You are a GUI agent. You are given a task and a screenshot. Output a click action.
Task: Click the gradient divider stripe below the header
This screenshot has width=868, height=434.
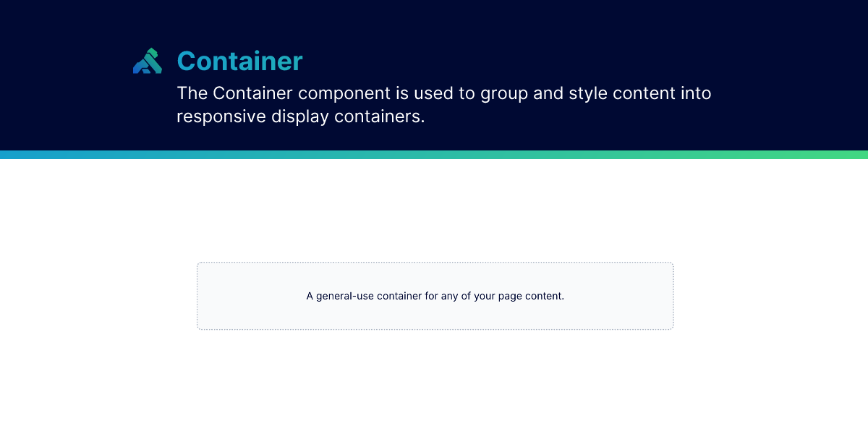(434, 153)
